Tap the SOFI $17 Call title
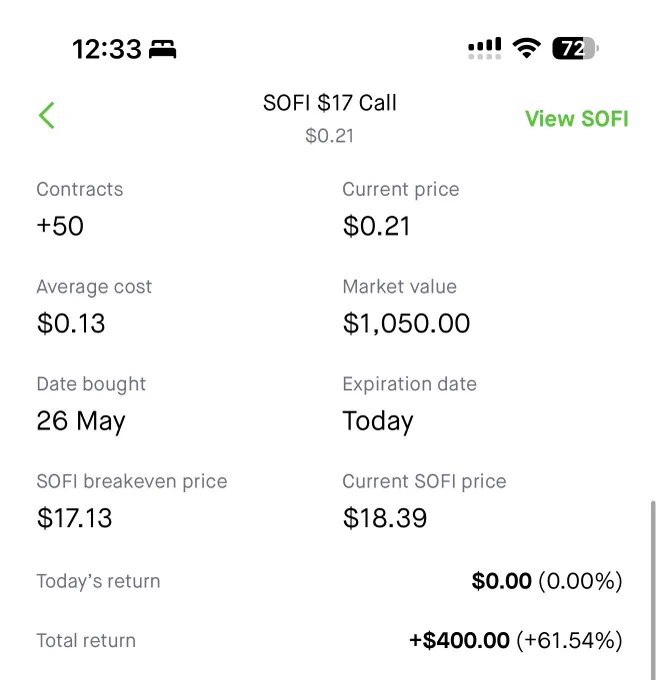 coord(330,103)
